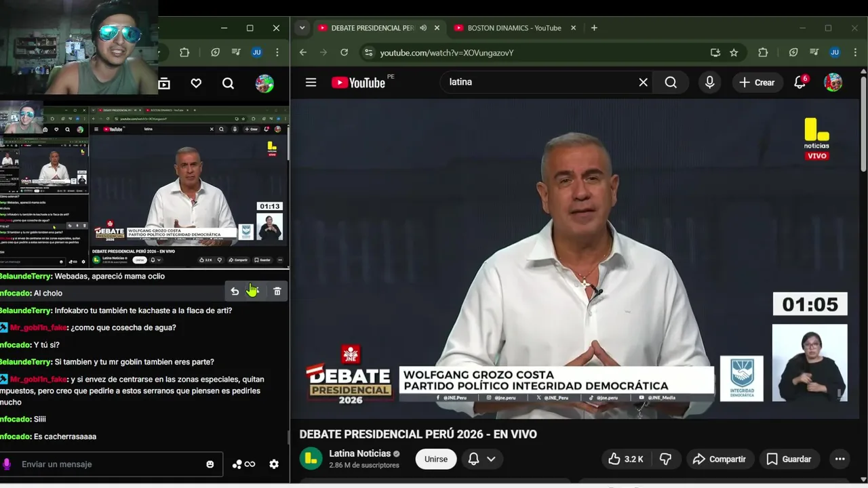The image size is (868, 488).
Task: Click the chat message 'Es cacherrasaaaa'
Action: click(65, 436)
